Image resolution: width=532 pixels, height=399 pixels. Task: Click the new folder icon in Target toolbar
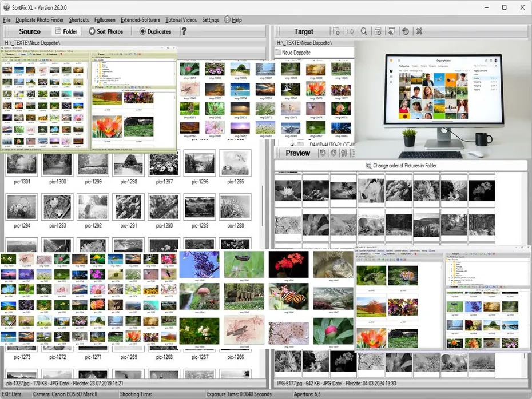(x=338, y=31)
